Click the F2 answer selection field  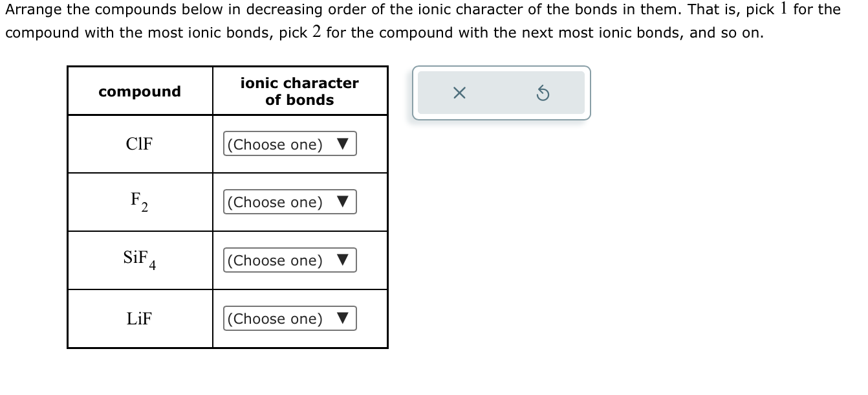point(290,202)
